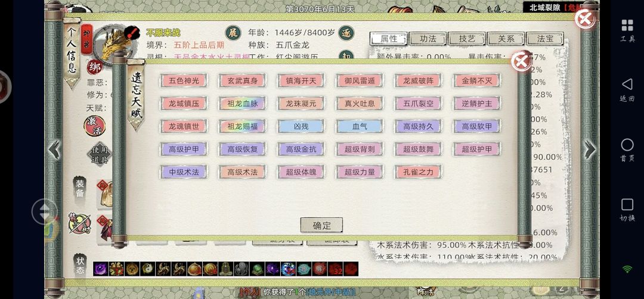Click the first equipment slot icon
The width and height of the screenshot is (644, 299).
105,193
